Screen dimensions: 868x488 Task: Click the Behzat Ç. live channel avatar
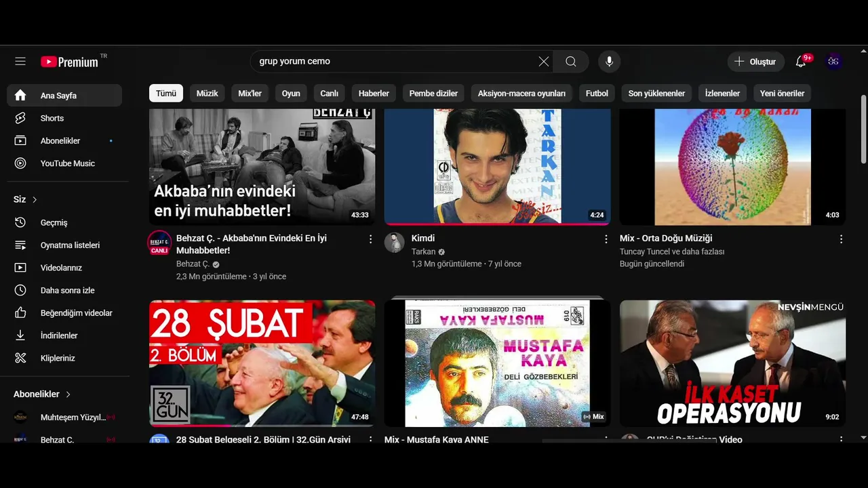click(159, 243)
